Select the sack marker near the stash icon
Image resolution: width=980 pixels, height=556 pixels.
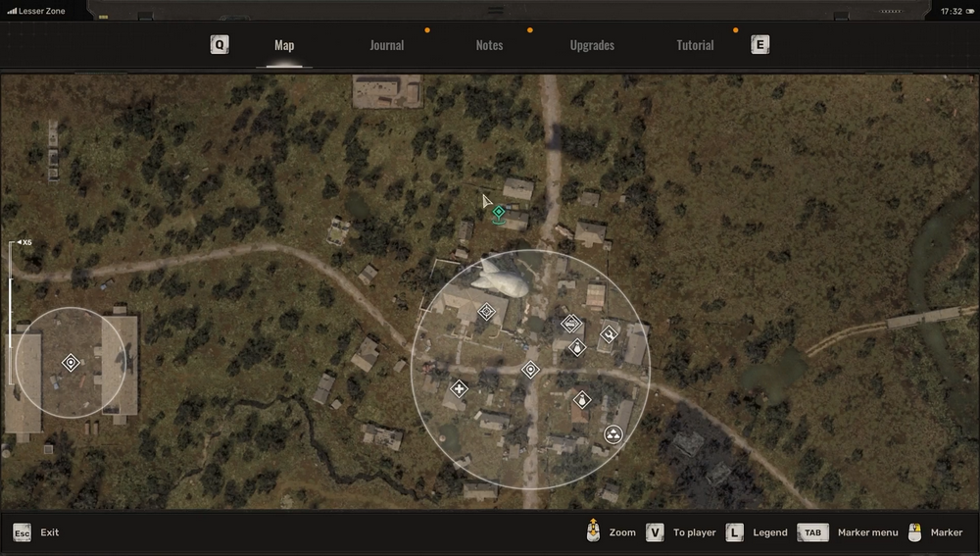(x=582, y=400)
